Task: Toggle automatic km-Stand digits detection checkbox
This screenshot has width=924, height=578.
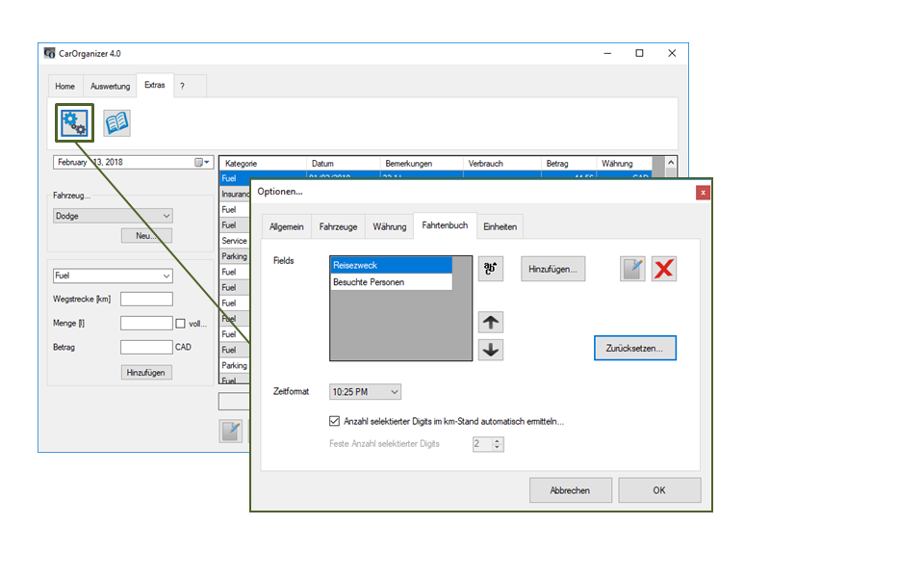Action: (335, 421)
